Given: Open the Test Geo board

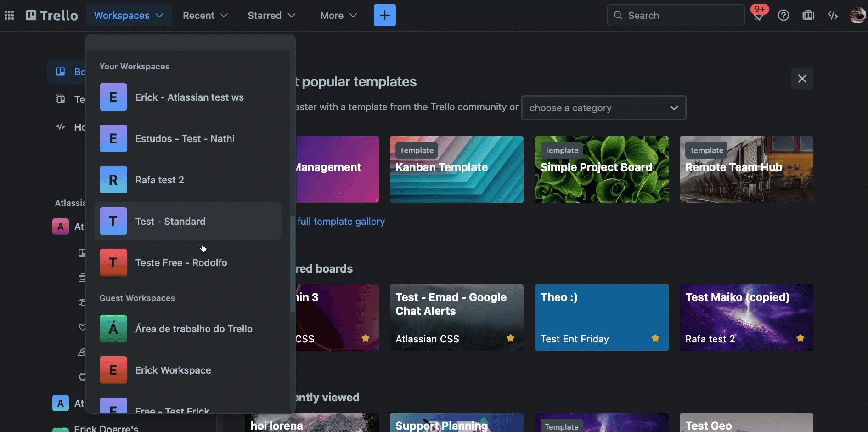Looking at the screenshot, I should 746,423.
